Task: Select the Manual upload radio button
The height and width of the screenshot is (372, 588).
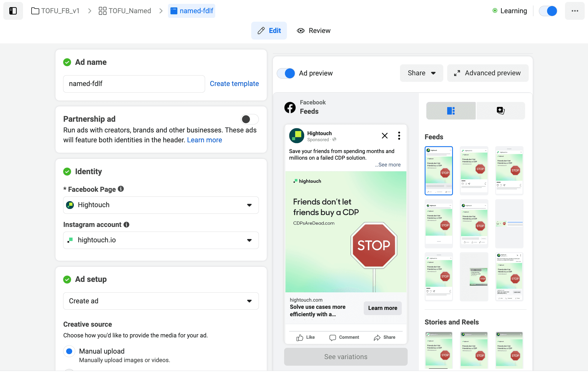Action: (x=69, y=351)
